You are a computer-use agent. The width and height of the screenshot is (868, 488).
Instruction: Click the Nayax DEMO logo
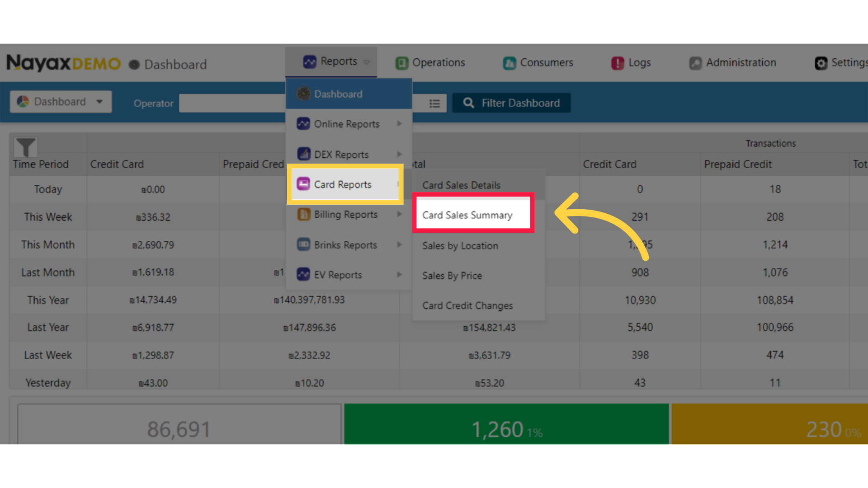[x=63, y=63]
